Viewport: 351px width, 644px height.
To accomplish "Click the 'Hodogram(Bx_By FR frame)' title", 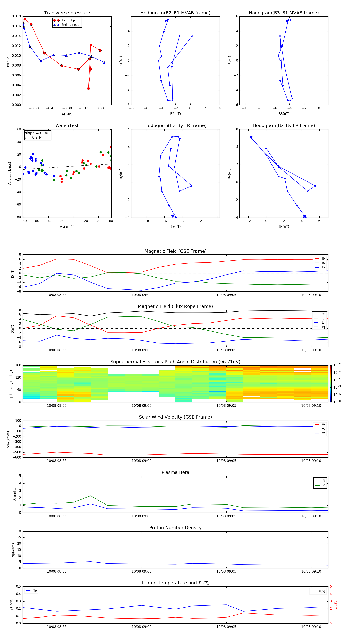I will 284,125.
